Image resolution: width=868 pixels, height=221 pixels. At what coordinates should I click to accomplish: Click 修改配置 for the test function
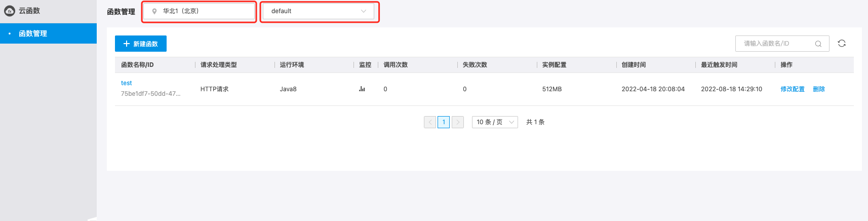[x=793, y=89]
